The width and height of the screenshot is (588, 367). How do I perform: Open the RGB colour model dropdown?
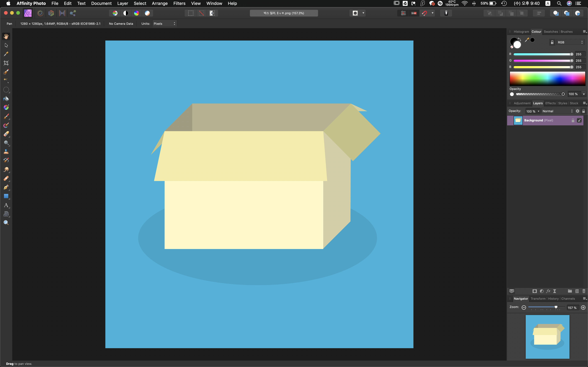[x=570, y=42]
